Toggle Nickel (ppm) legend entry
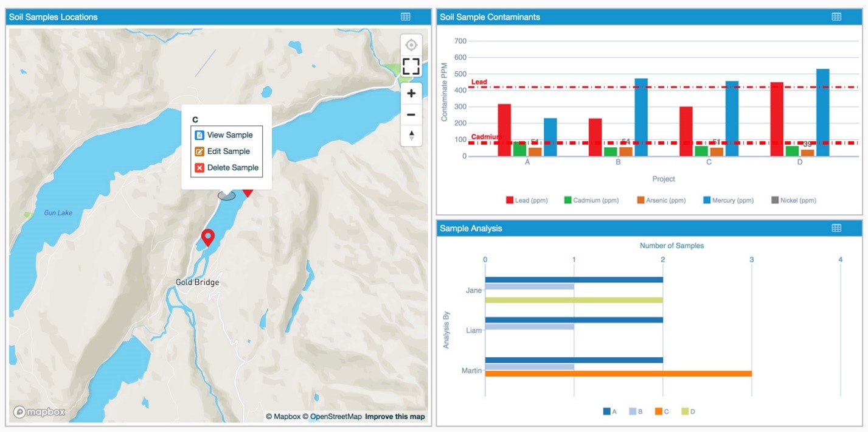 coord(793,200)
